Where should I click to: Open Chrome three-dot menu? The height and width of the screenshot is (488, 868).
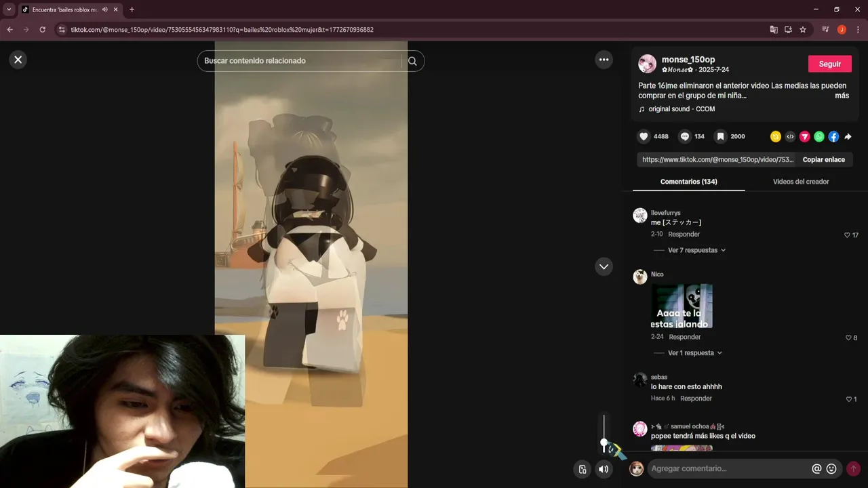coord(859,30)
